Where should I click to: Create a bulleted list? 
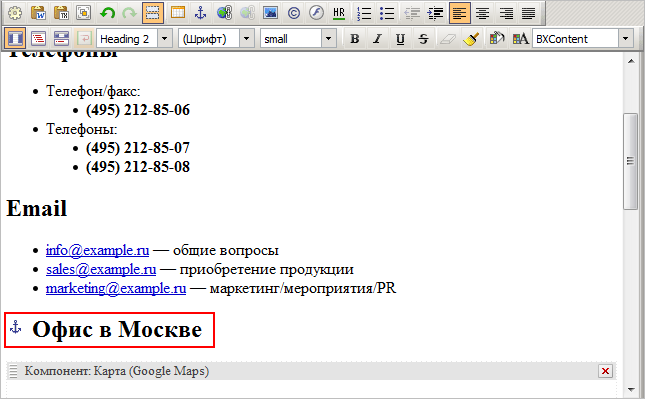[387, 13]
